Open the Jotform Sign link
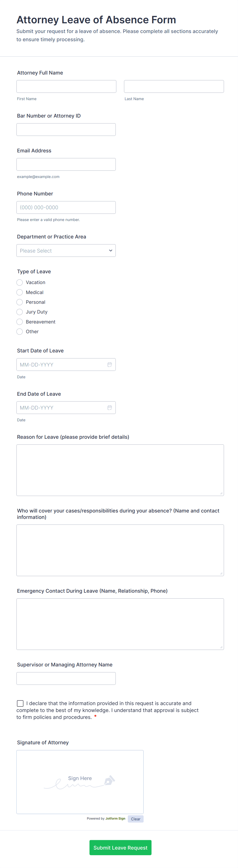Screen dimensions: 238x868 point(115,819)
